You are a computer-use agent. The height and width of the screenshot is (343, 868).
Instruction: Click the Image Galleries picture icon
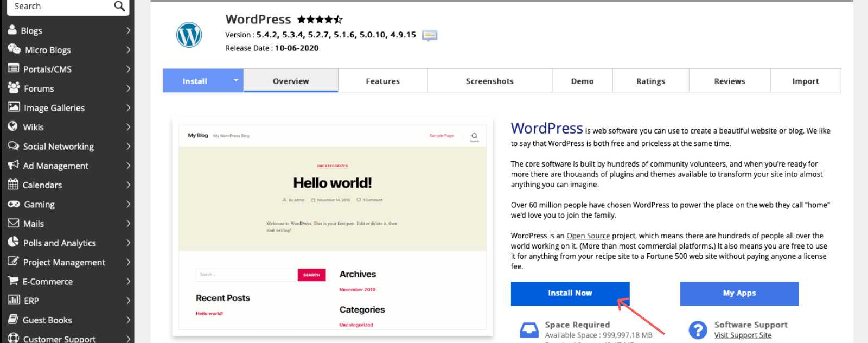tap(14, 107)
